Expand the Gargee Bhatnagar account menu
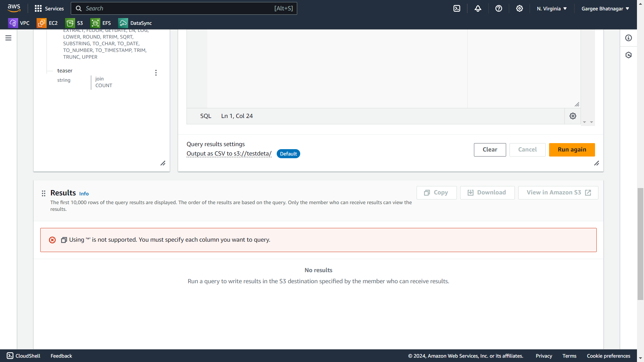Image resolution: width=644 pixels, height=362 pixels. pos(605,9)
